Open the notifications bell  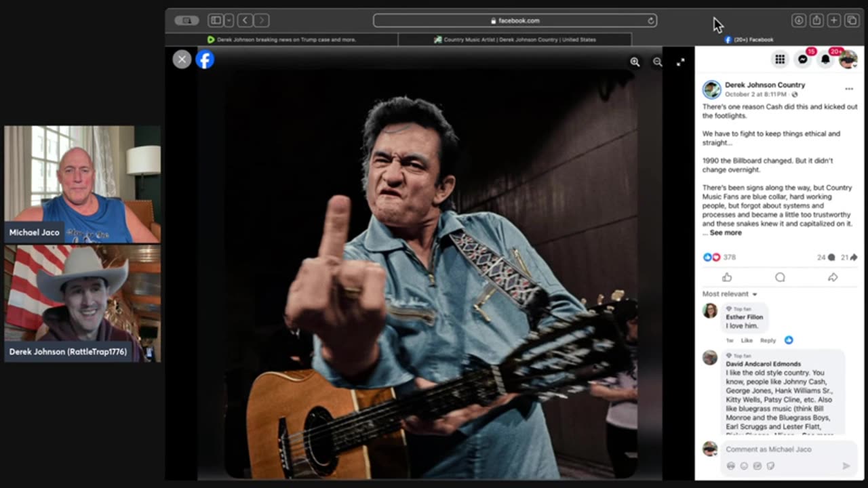click(x=825, y=60)
